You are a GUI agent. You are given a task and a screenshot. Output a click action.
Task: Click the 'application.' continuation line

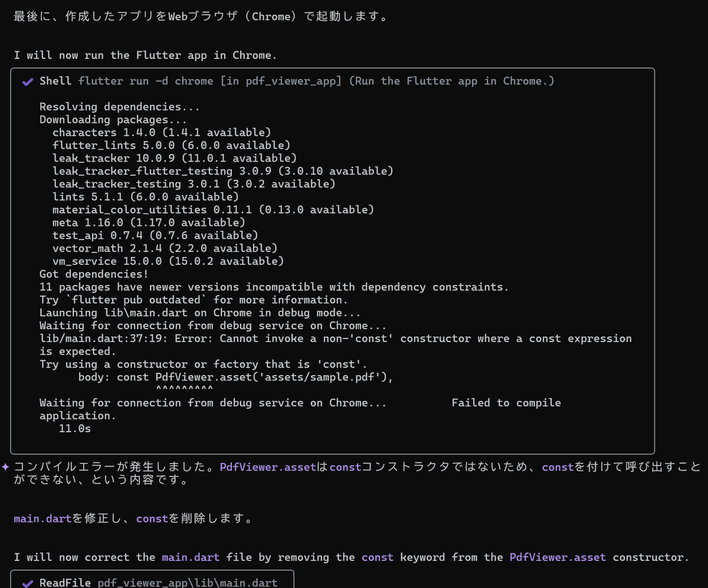(x=78, y=416)
